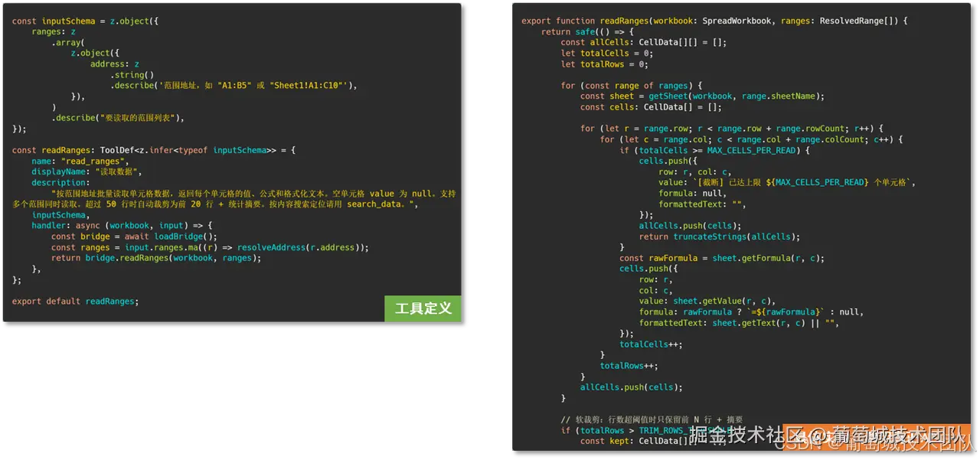The image size is (980, 460).
Task: Click the 'description:' key line
Action: point(60,183)
